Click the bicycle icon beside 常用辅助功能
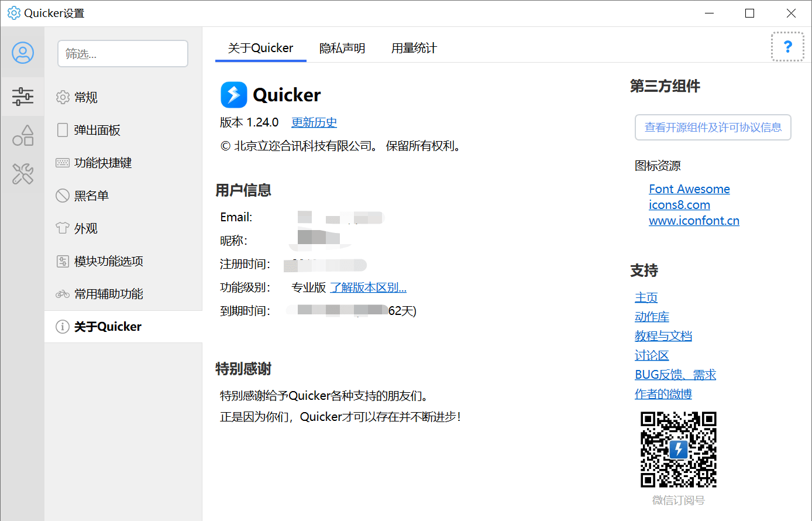Screen dimensions: 812x521 point(63,294)
